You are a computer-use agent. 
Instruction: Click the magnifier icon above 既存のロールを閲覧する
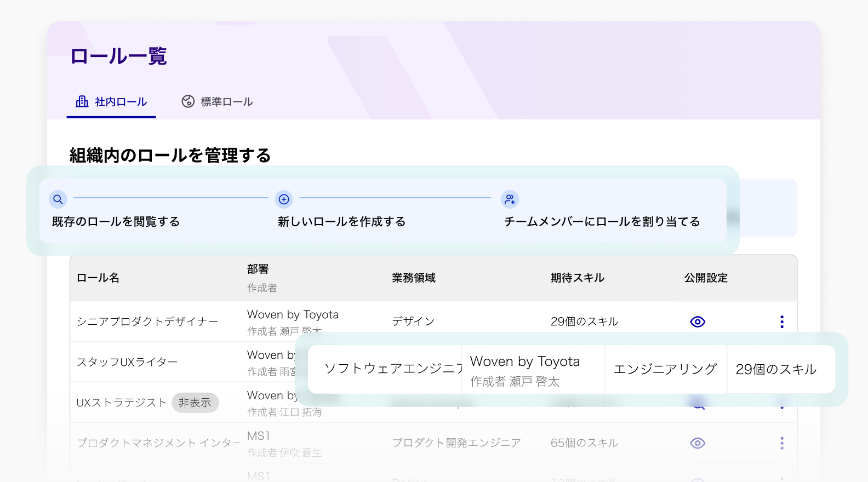click(x=58, y=199)
